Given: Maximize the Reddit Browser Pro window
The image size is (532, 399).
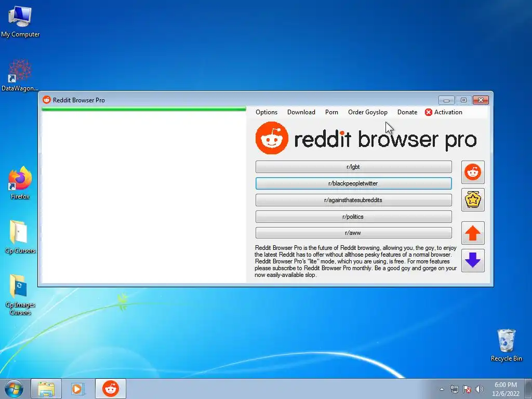Looking at the screenshot, I should coord(463,100).
